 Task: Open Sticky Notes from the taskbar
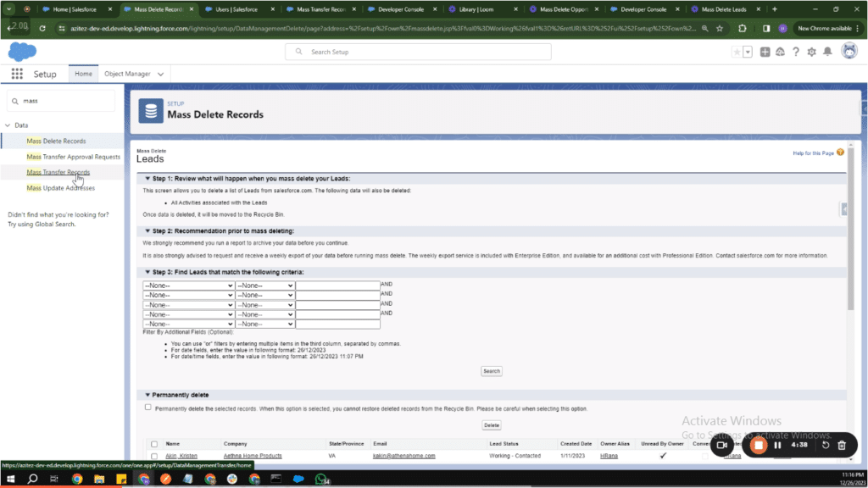(121, 479)
